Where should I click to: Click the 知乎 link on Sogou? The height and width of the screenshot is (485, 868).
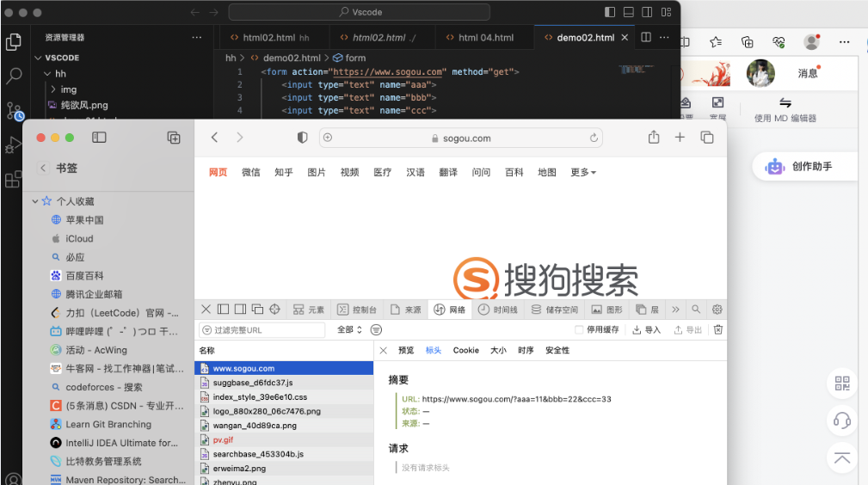(x=283, y=172)
